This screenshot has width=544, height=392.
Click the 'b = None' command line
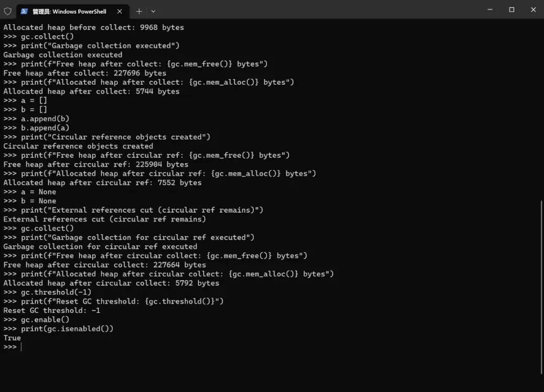click(x=38, y=201)
